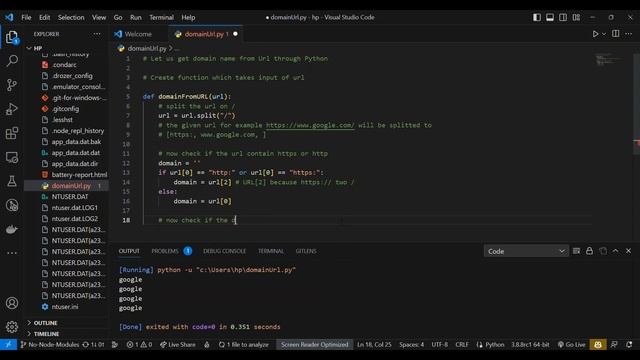Toggle the primary side bar

[x=537, y=17]
